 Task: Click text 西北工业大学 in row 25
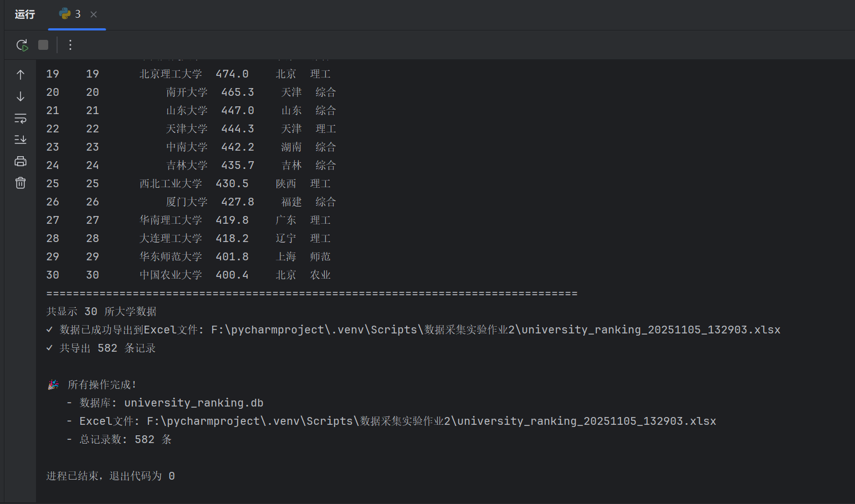[x=171, y=183]
